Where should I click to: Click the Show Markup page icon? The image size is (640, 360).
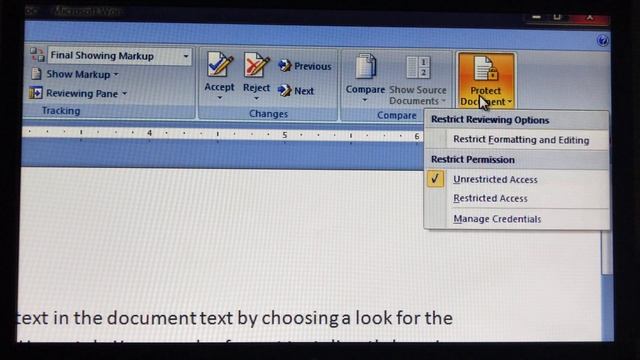coord(36,74)
